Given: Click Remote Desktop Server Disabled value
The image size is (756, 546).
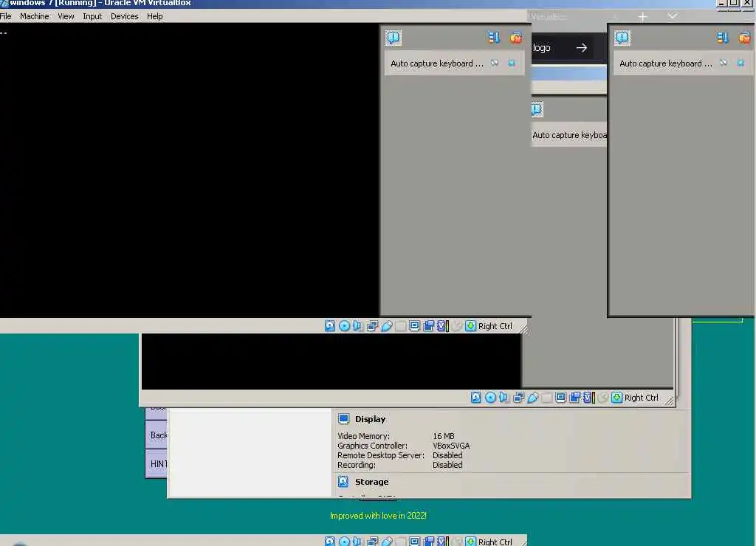Looking at the screenshot, I should 447,455.
